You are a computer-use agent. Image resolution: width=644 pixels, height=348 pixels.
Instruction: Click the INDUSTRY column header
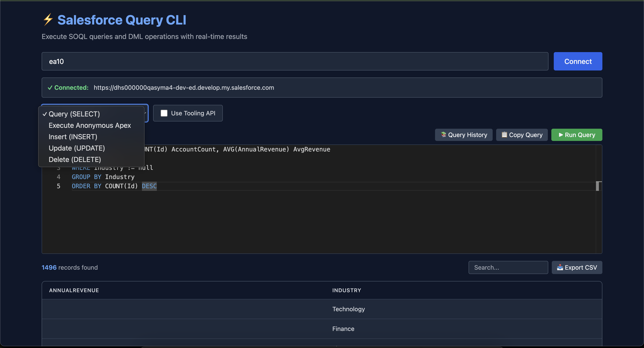347,290
